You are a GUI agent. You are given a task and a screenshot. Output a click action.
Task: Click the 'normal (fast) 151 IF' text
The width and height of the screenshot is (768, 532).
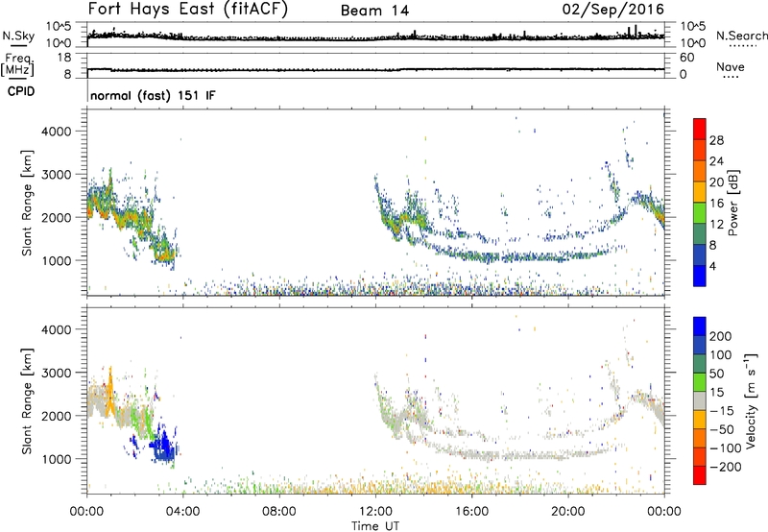(x=153, y=95)
